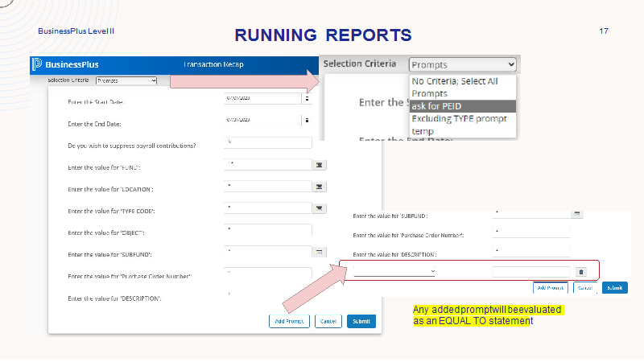Click Add Prompt in main form
The height and width of the screenshot is (362, 644).
coord(289,321)
